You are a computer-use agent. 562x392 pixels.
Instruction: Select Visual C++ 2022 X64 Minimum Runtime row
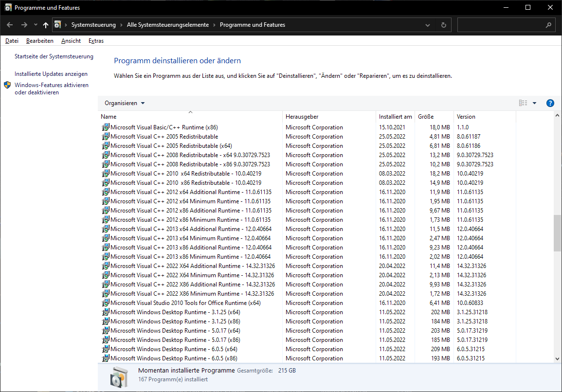click(x=307, y=275)
